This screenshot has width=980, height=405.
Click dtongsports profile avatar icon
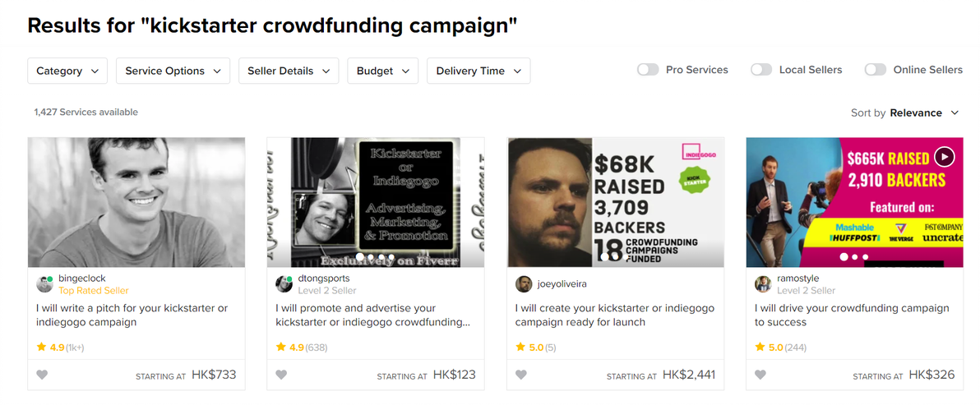coord(284,284)
